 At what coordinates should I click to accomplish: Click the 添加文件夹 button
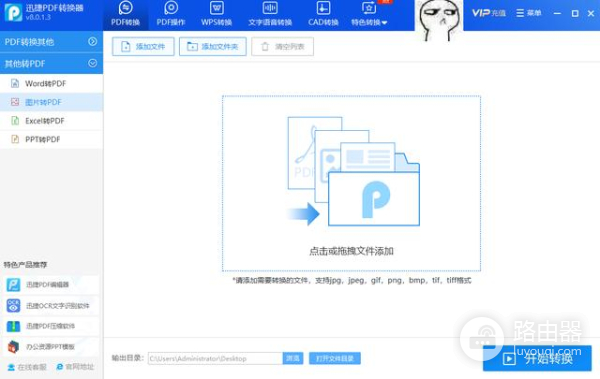point(213,47)
